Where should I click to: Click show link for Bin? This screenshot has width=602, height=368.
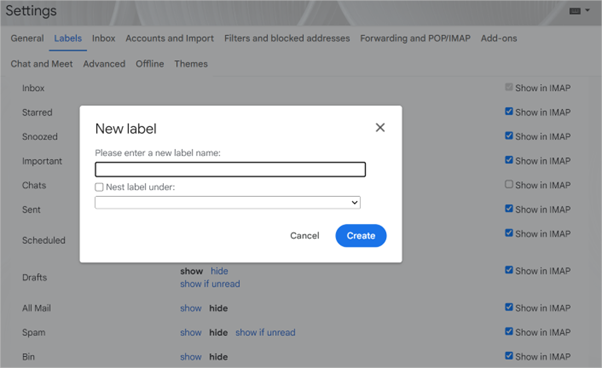click(x=191, y=357)
